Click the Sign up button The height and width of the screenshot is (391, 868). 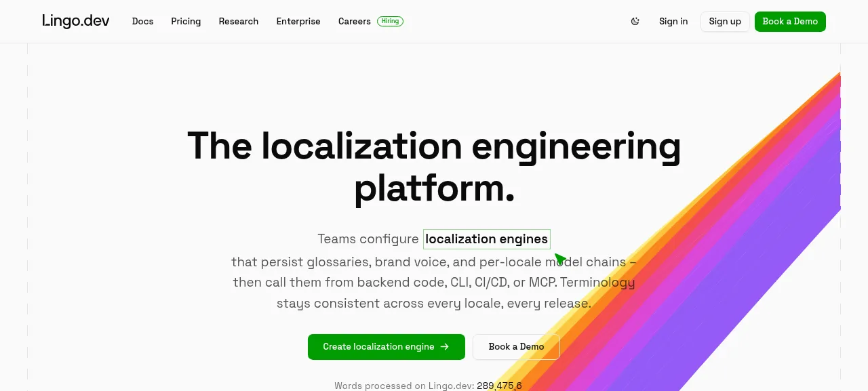(725, 21)
